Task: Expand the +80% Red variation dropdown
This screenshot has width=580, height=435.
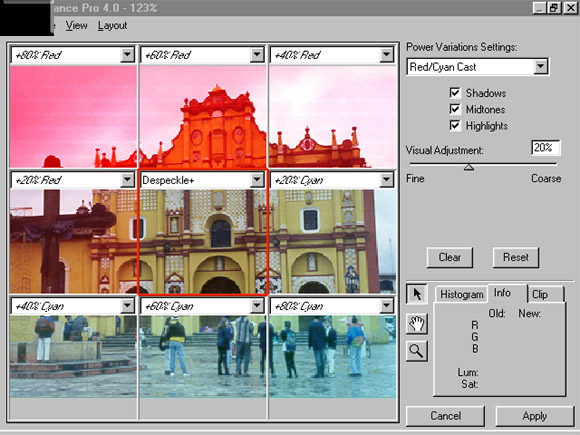Action: point(127,55)
